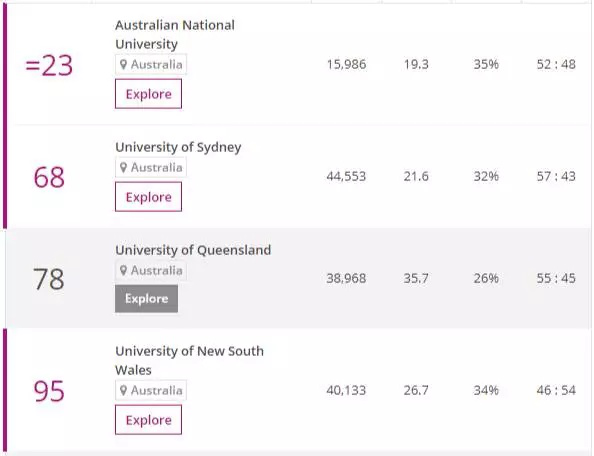
Task: Click the location pin icon under University of Queensland
Action: (x=123, y=270)
